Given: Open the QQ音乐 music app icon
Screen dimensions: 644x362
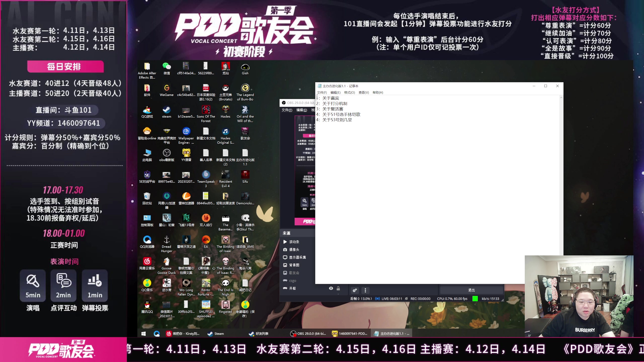Looking at the screenshot, I should point(147,283).
